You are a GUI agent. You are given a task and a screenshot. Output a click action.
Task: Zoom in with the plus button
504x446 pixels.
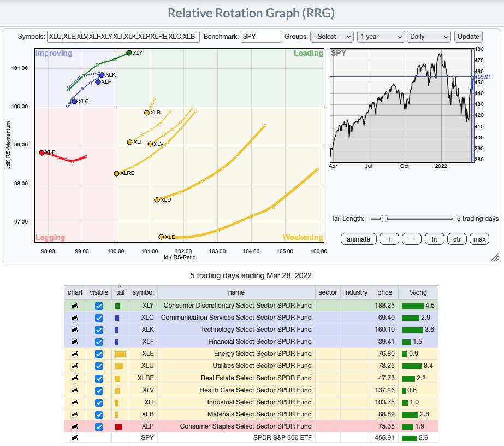(x=389, y=239)
